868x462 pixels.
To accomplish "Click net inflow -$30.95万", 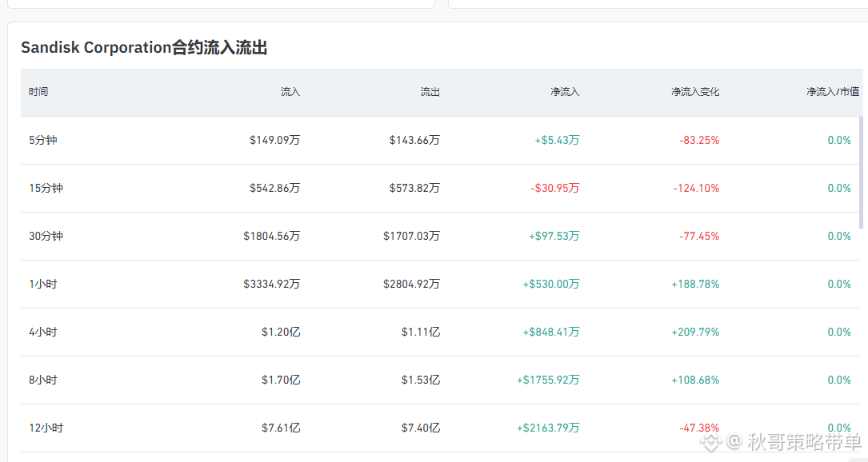I will (554, 188).
